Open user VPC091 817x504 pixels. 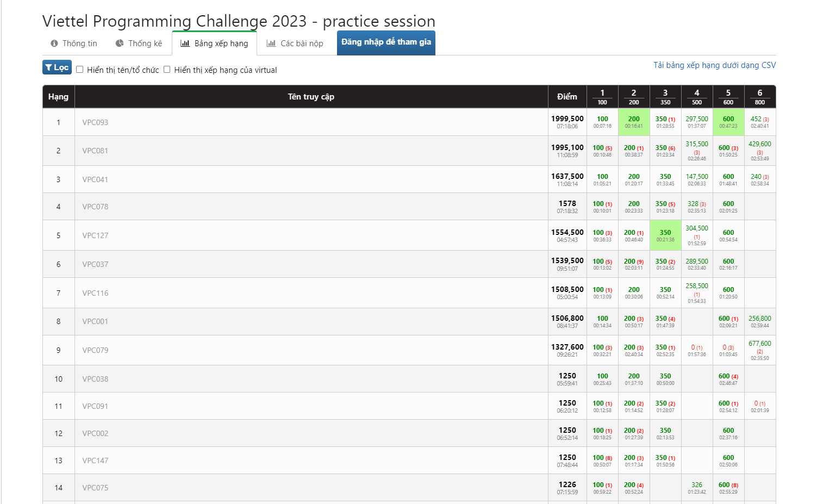point(95,406)
